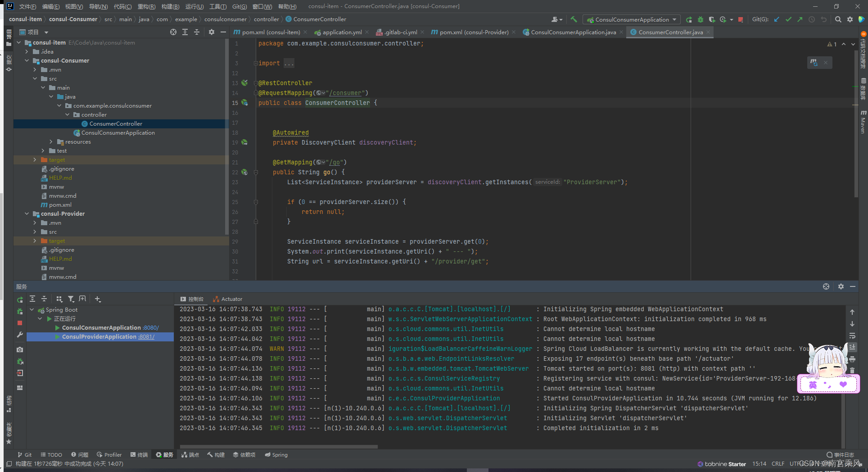Click the green hammer Build Project icon
This screenshot has width=868, height=472.
pyautogui.click(x=574, y=19)
